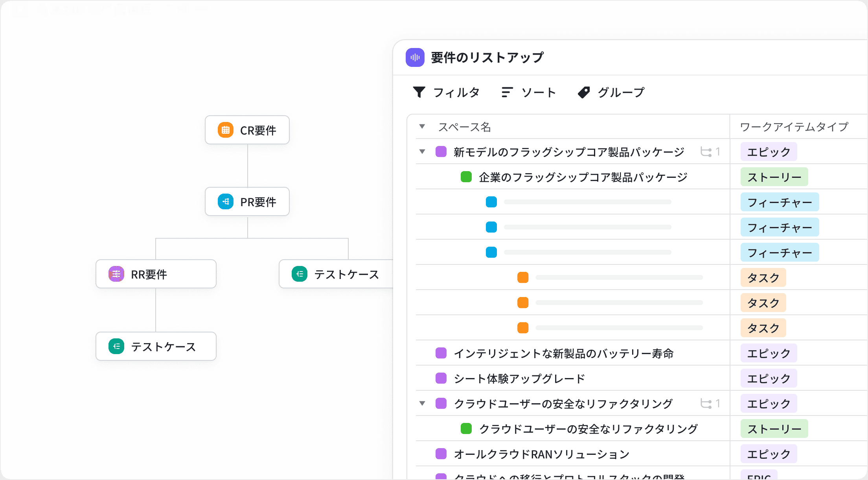Click the purple 要件のリストアップ panel icon
This screenshot has height=480, width=868.
pyautogui.click(x=416, y=57)
